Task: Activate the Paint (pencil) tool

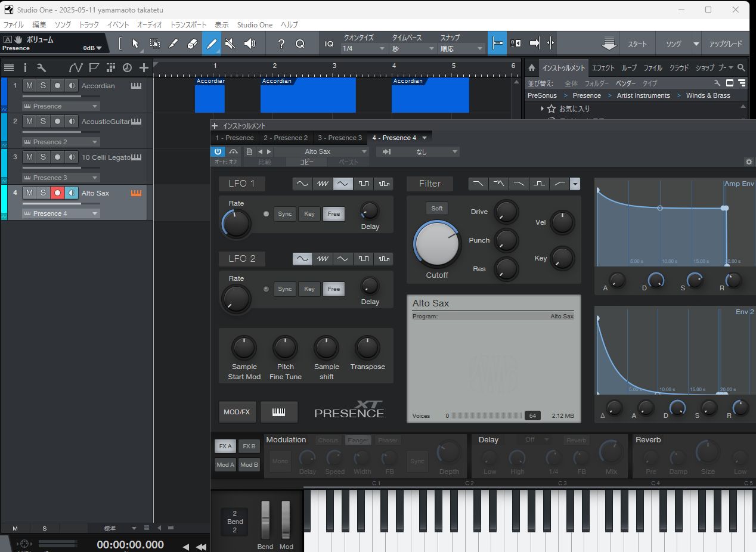Action: click(x=211, y=44)
